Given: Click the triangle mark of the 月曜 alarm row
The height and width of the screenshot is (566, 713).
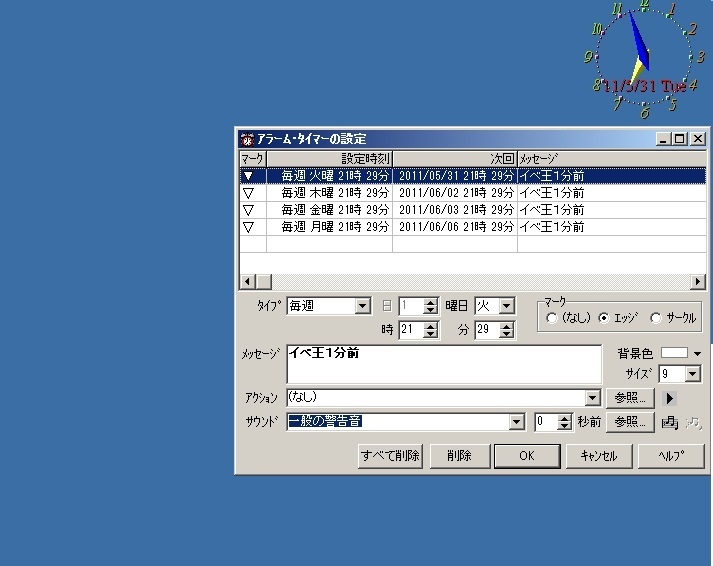Looking at the screenshot, I should tap(249, 227).
